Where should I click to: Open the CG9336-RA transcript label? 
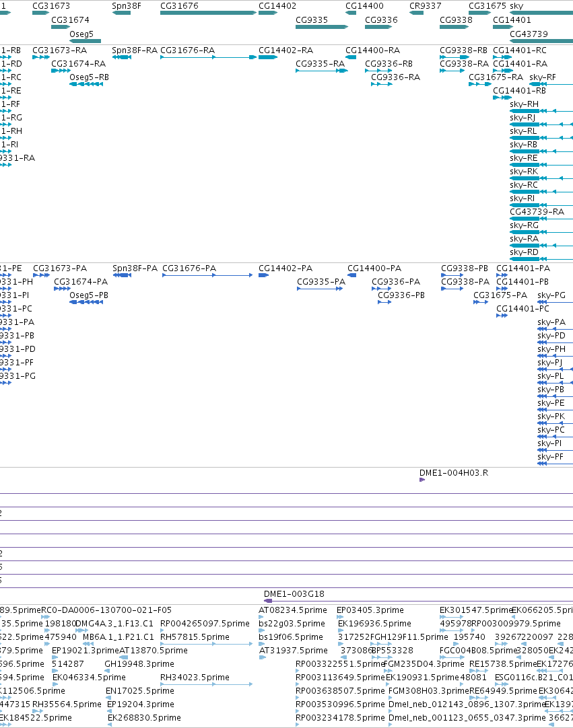pyautogui.click(x=395, y=77)
